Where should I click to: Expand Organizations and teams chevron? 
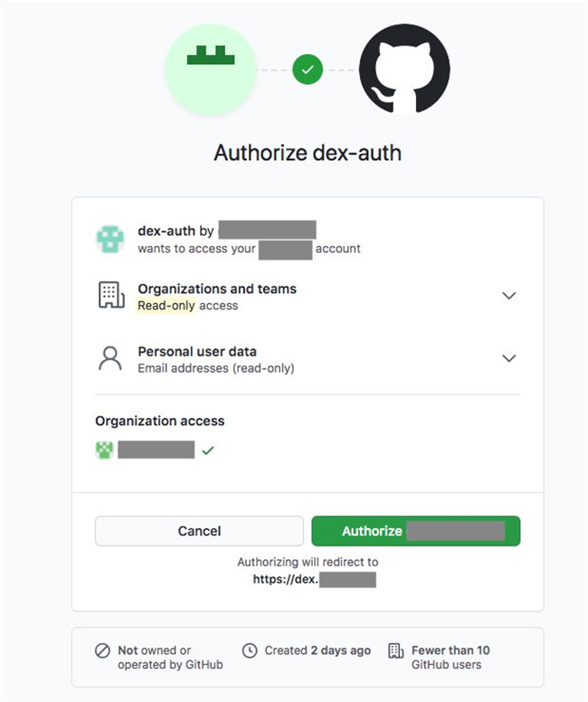click(x=508, y=296)
